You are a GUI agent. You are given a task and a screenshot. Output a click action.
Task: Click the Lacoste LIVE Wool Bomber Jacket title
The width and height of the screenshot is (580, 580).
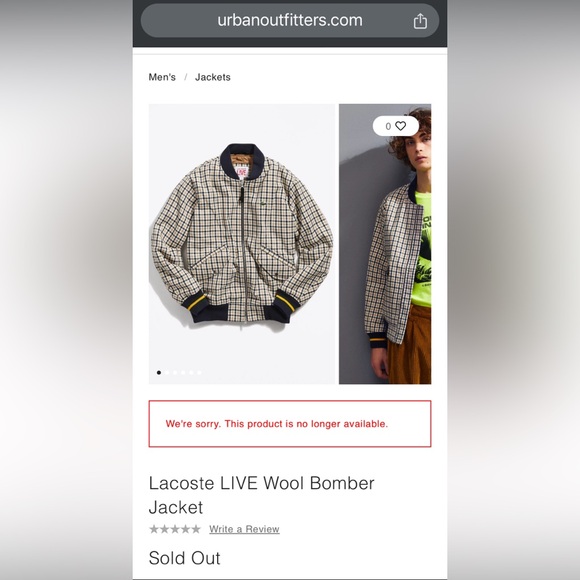click(x=262, y=495)
